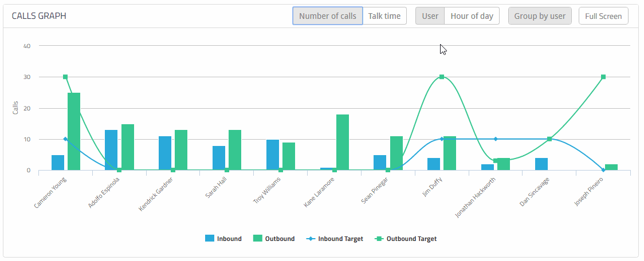644x261 pixels.
Task: Click the blue Inbound legend swatch
Action: tap(210, 239)
